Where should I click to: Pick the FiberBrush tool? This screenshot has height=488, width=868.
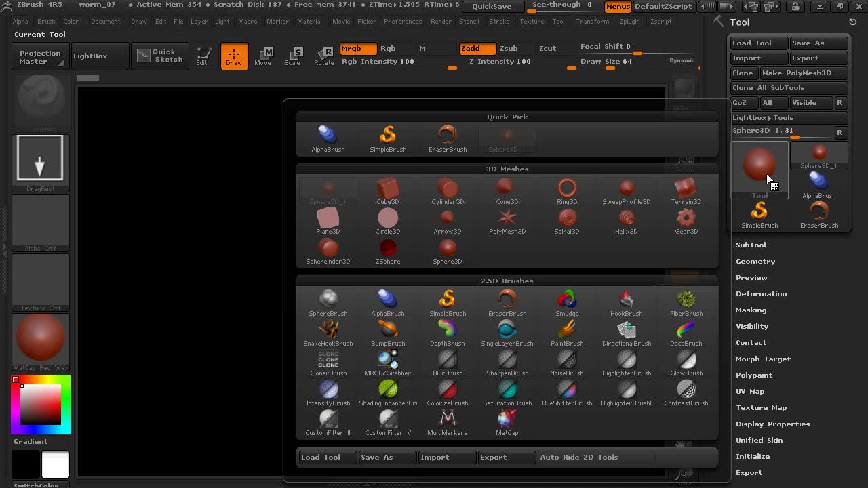coord(686,302)
